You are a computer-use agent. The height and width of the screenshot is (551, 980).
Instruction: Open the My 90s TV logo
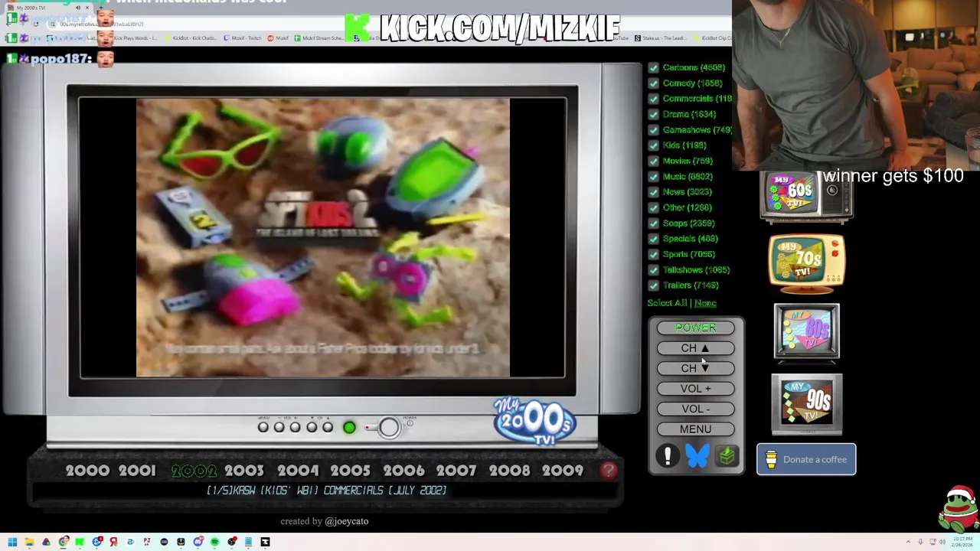[x=806, y=404]
